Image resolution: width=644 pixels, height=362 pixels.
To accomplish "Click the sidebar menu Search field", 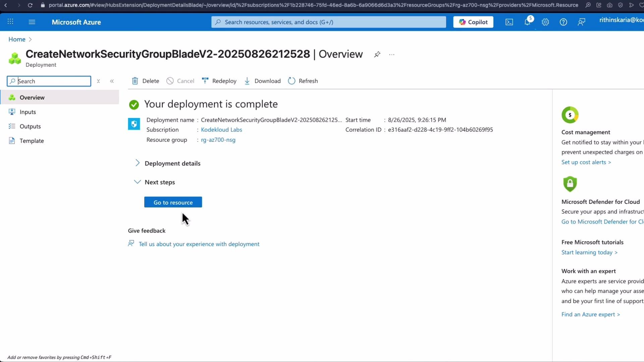I will tap(49, 81).
